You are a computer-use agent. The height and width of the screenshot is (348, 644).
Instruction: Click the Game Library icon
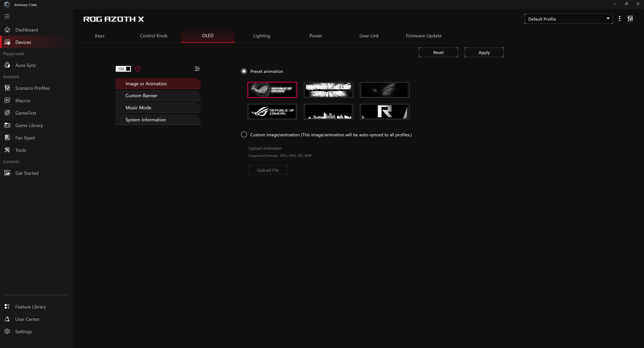coord(7,125)
